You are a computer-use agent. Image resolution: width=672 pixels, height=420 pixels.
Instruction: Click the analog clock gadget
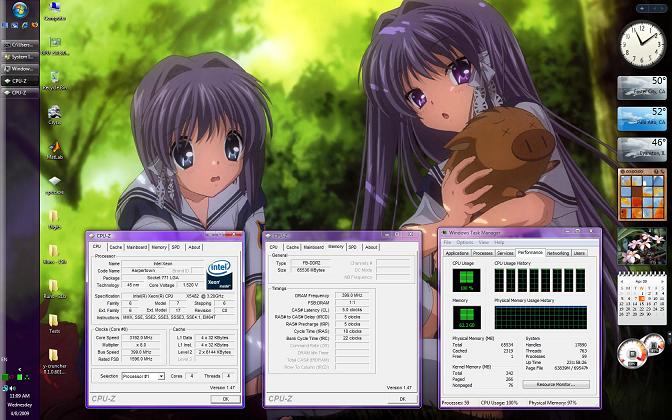pyautogui.click(x=642, y=43)
